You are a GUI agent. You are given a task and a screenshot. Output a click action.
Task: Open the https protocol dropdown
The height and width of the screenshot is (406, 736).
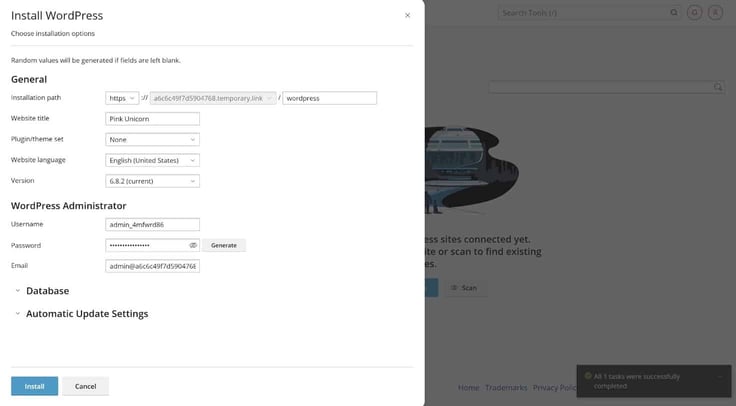[122, 98]
